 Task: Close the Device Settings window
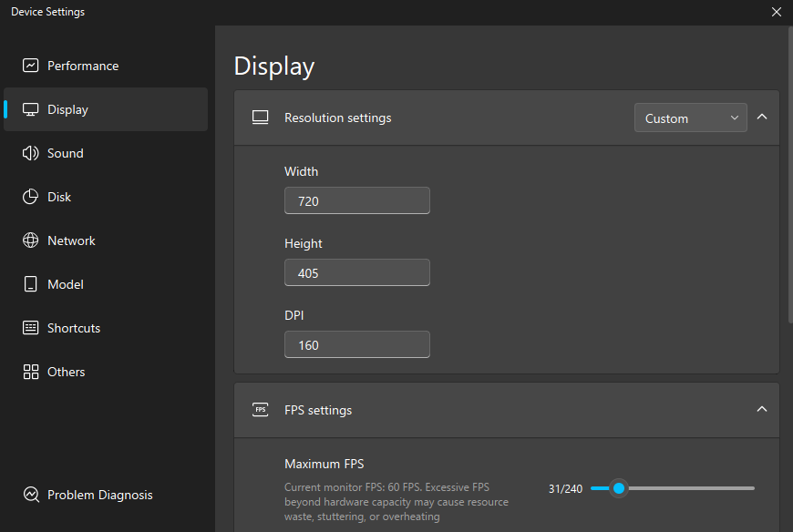coord(777,12)
